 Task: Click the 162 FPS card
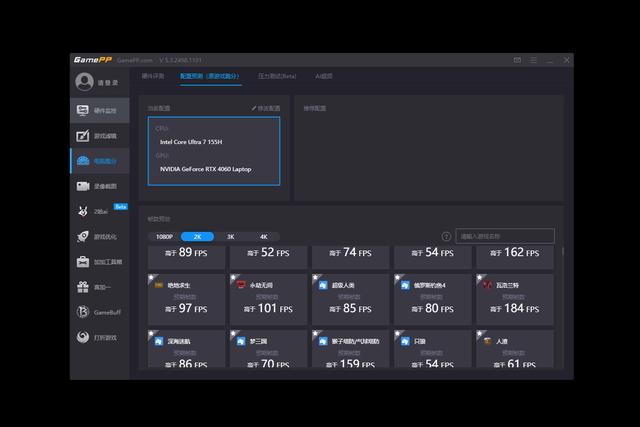[x=515, y=257]
